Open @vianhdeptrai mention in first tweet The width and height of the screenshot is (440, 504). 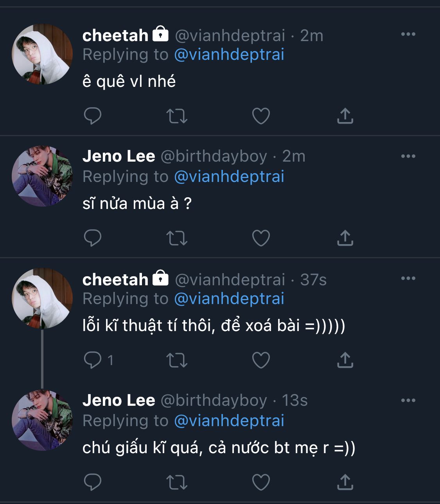pyautogui.click(x=229, y=54)
